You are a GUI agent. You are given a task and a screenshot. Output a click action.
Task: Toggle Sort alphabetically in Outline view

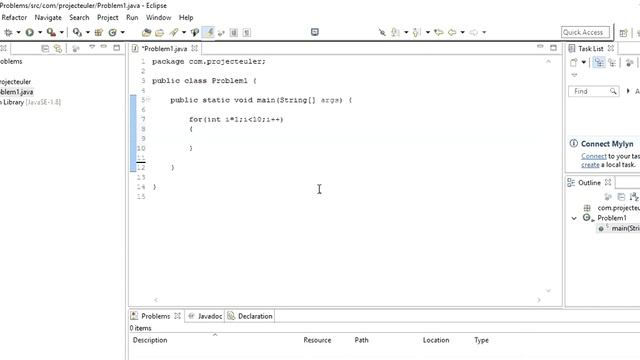point(634,197)
